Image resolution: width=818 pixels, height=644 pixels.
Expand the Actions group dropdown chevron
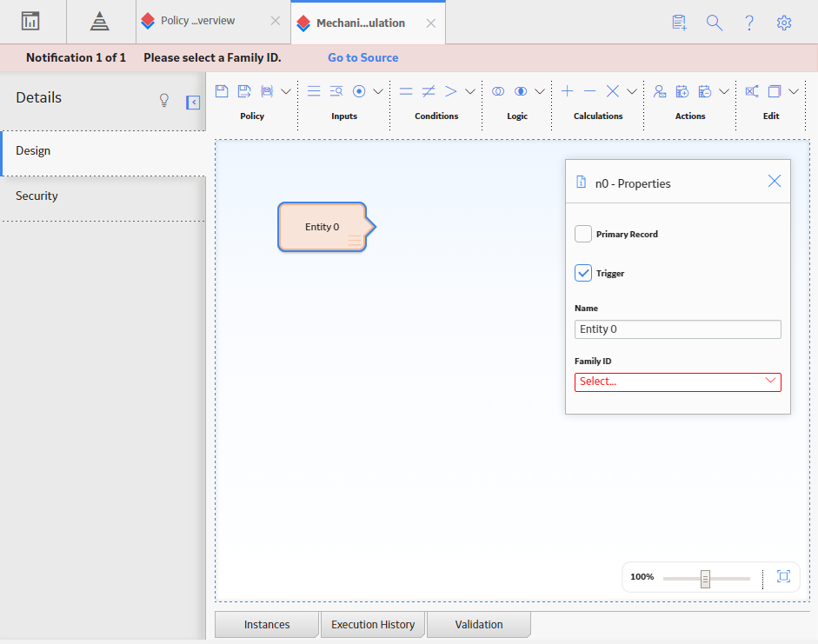click(x=724, y=91)
